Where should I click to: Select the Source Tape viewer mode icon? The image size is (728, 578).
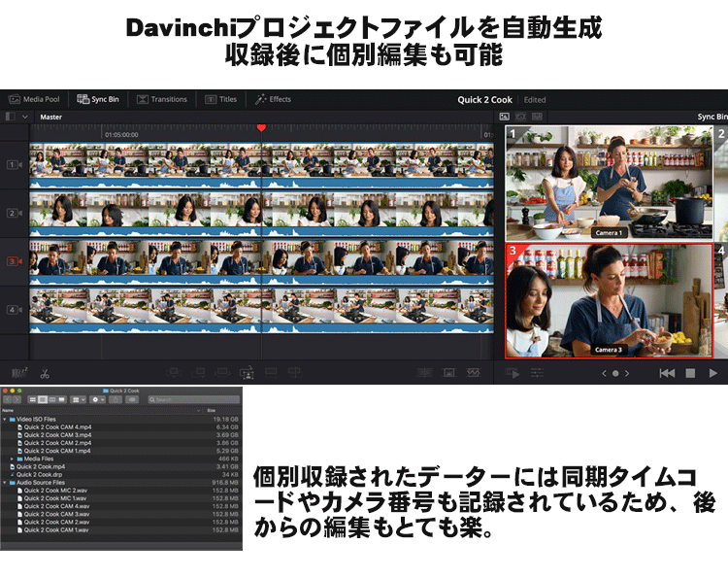pos(520,117)
